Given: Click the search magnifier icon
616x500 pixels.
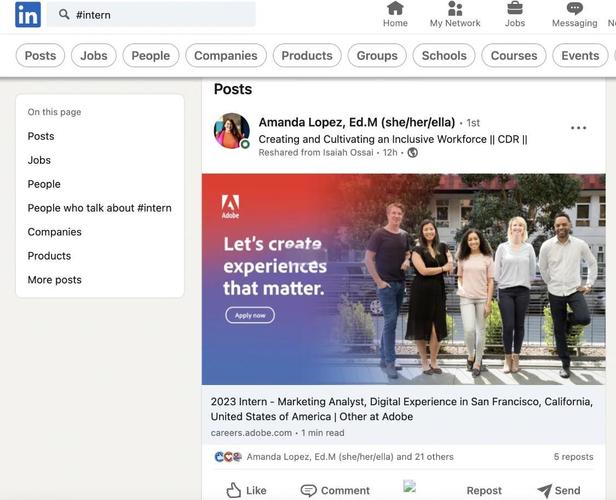Looking at the screenshot, I should tap(64, 15).
